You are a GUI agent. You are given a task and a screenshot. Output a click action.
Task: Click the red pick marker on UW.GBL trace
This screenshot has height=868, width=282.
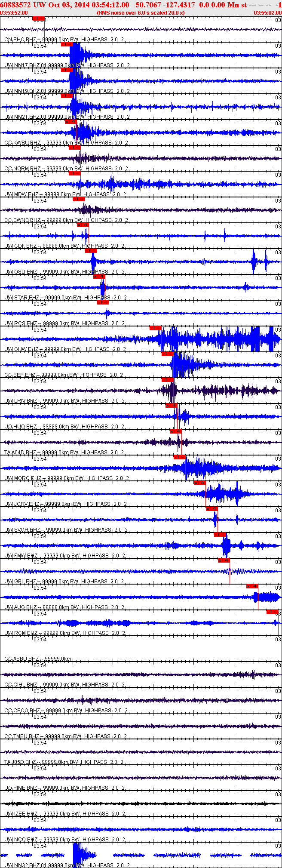click(224, 560)
